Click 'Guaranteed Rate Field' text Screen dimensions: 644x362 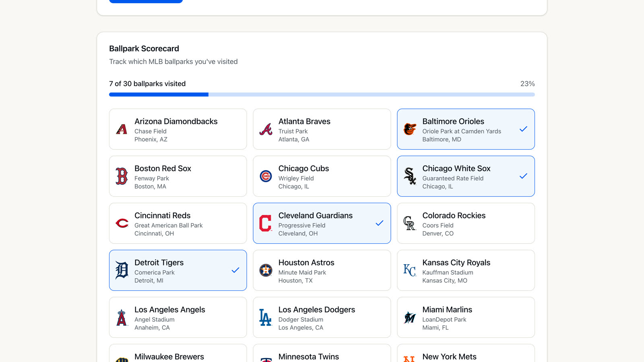[453, 178]
